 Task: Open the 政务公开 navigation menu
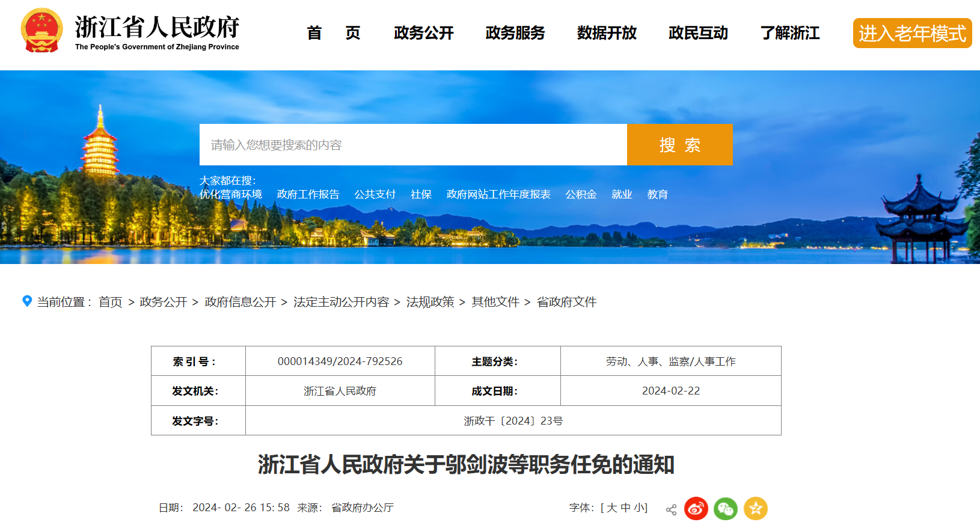(x=424, y=33)
